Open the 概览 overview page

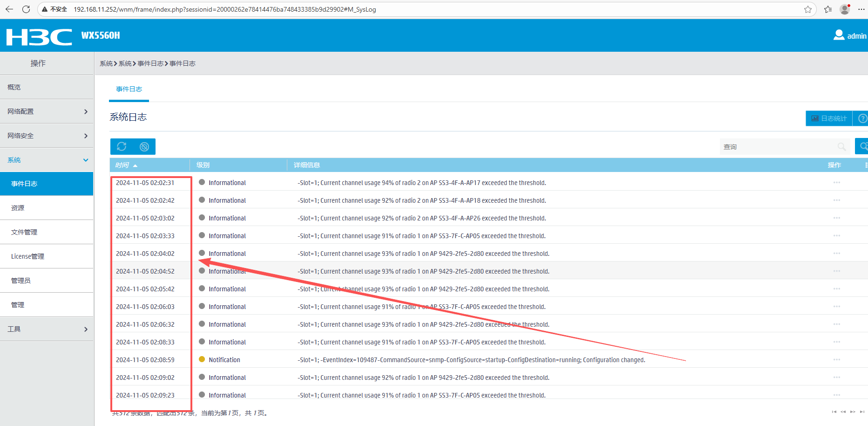(47, 87)
